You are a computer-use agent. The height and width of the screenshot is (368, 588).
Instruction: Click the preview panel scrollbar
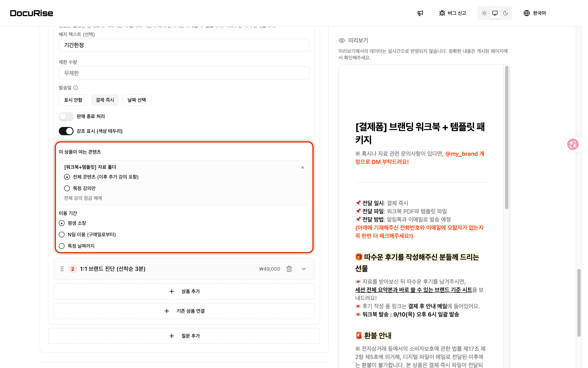507,138
